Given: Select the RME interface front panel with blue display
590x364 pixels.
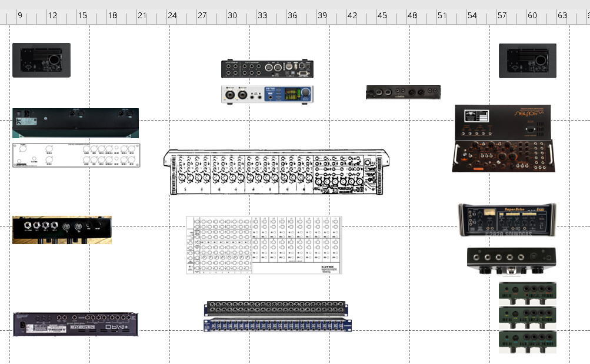Looking at the screenshot, I should [267, 94].
